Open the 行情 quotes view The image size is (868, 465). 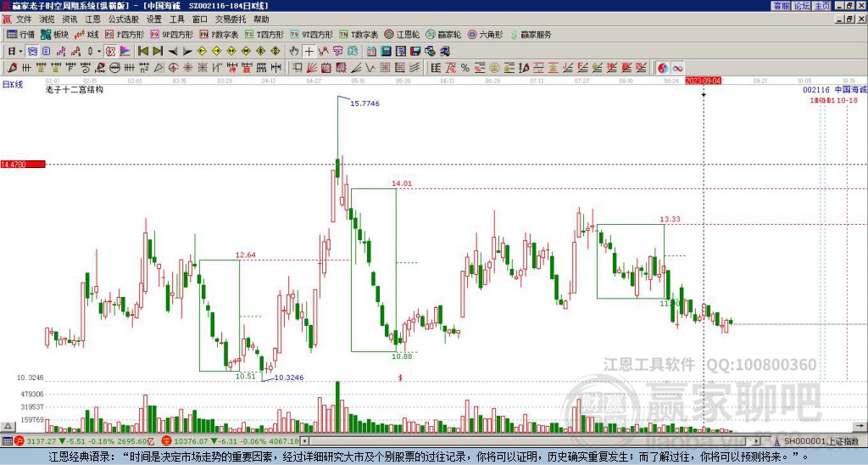click(x=20, y=34)
